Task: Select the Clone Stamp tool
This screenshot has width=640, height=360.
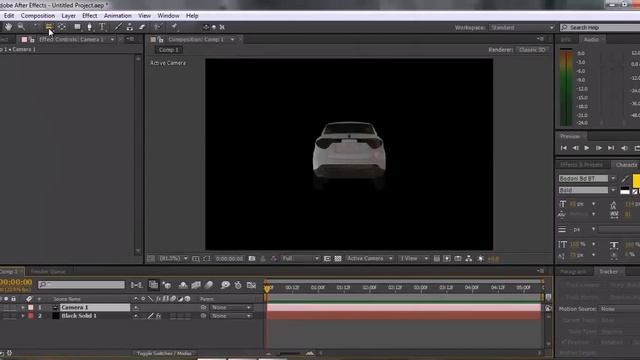Action: (129, 27)
